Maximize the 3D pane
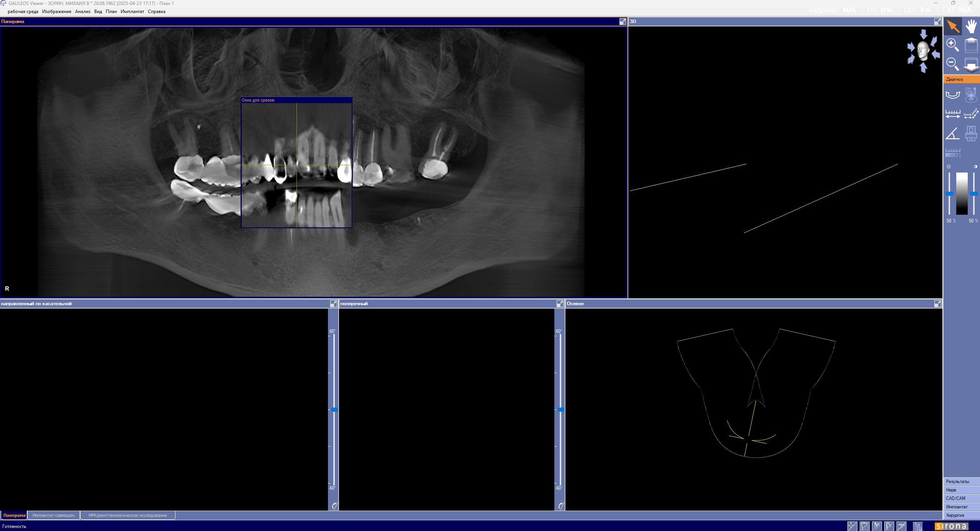The image size is (980, 531). (937, 21)
